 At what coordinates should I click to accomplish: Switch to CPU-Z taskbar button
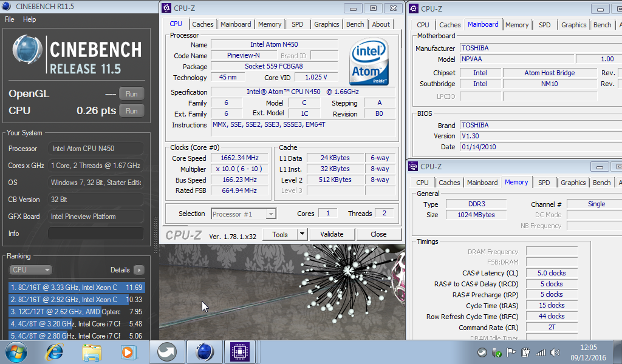point(240,352)
